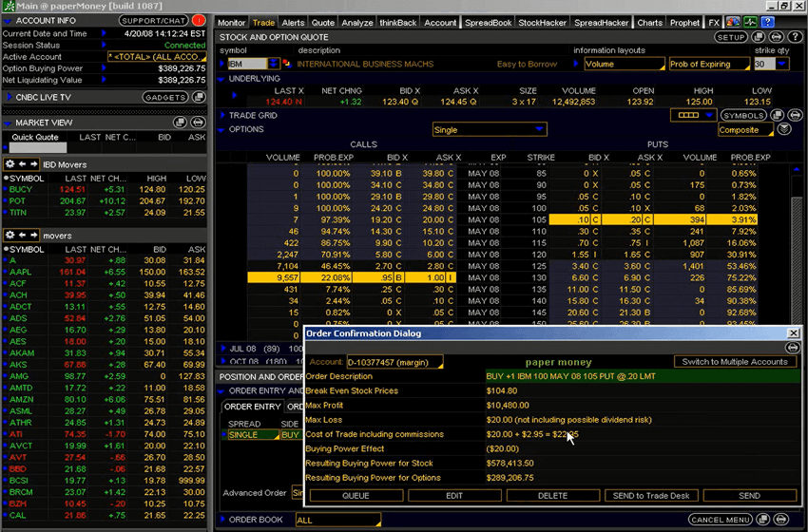
Task: Click QUEUE in Order Confirmation Dialog
Action: point(356,496)
